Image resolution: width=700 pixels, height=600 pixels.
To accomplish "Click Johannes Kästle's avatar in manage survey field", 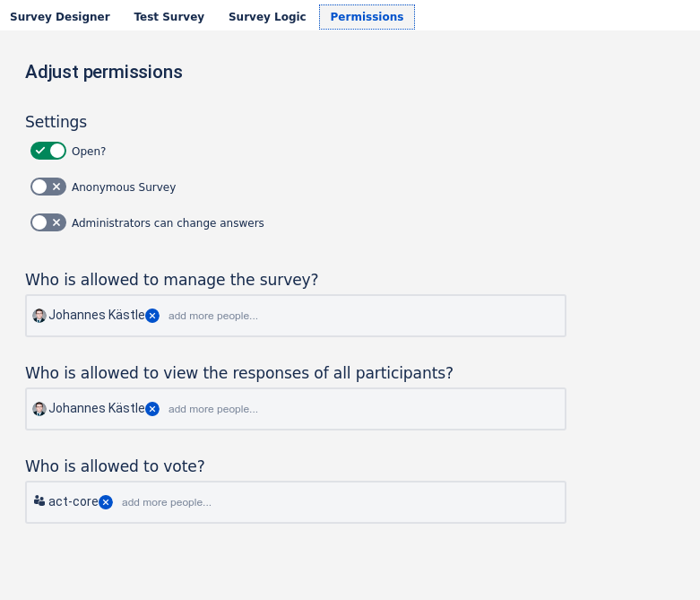I will point(39,316).
